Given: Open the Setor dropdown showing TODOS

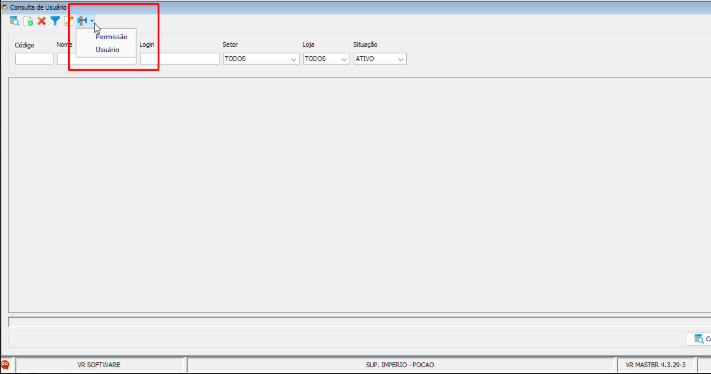Looking at the screenshot, I should pyautogui.click(x=261, y=59).
